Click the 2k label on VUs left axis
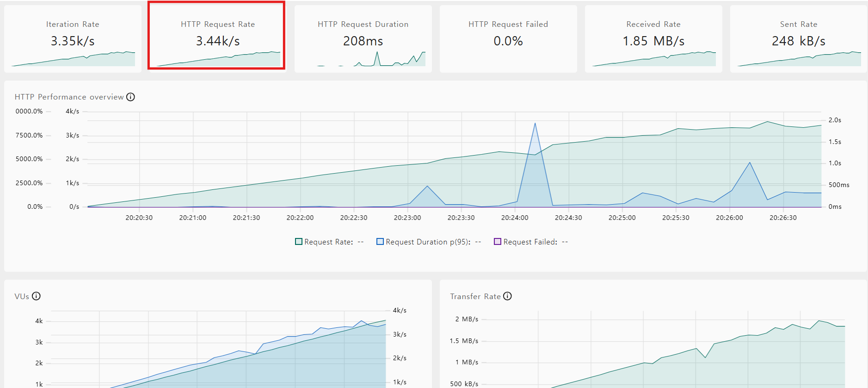Viewport: 868px width, 388px height. click(39, 363)
